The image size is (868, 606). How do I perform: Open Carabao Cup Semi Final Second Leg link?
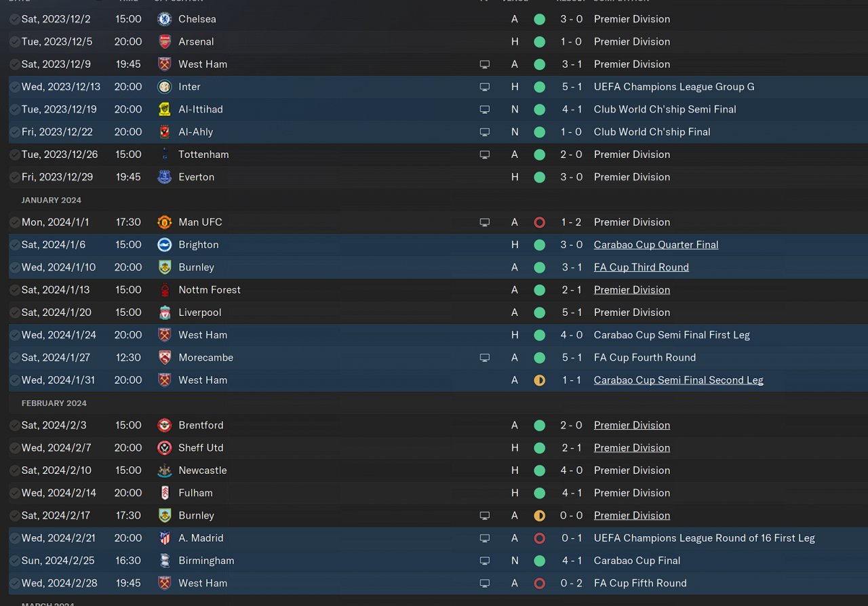click(x=678, y=380)
